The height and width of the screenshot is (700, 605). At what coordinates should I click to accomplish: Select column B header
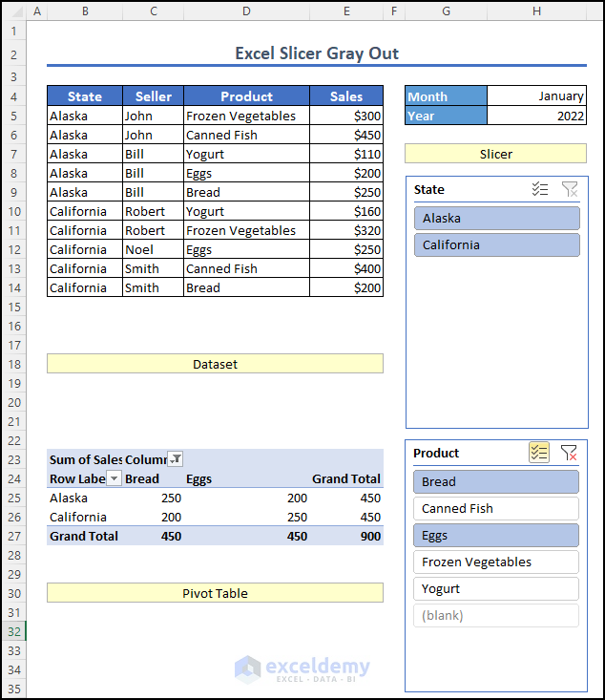(x=85, y=11)
